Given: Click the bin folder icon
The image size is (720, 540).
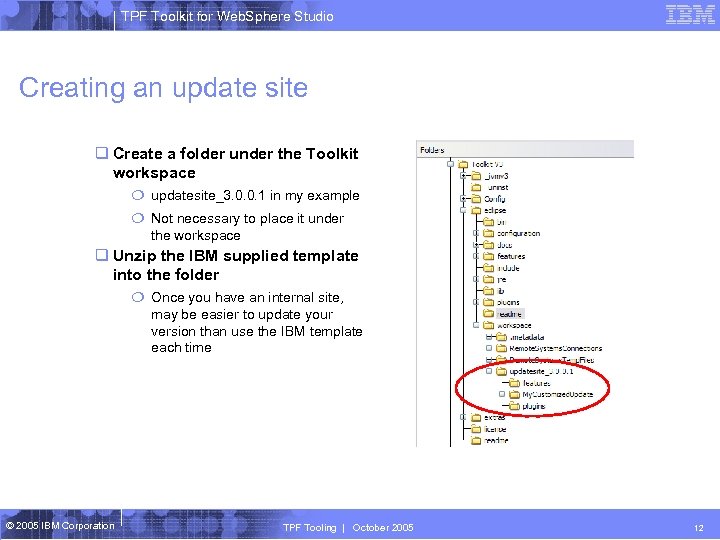Looking at the screenshot, I should (x=489, y=222).
